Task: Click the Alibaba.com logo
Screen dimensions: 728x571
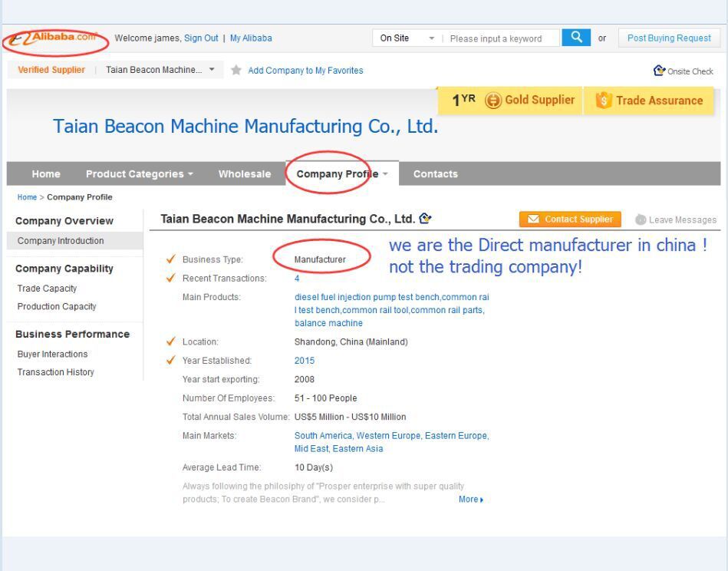Action: [52, 38]
